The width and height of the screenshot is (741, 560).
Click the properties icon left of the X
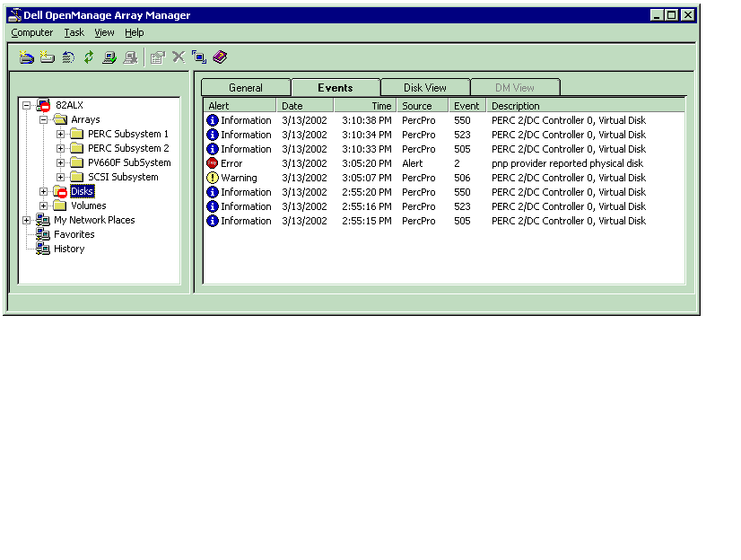158,57
